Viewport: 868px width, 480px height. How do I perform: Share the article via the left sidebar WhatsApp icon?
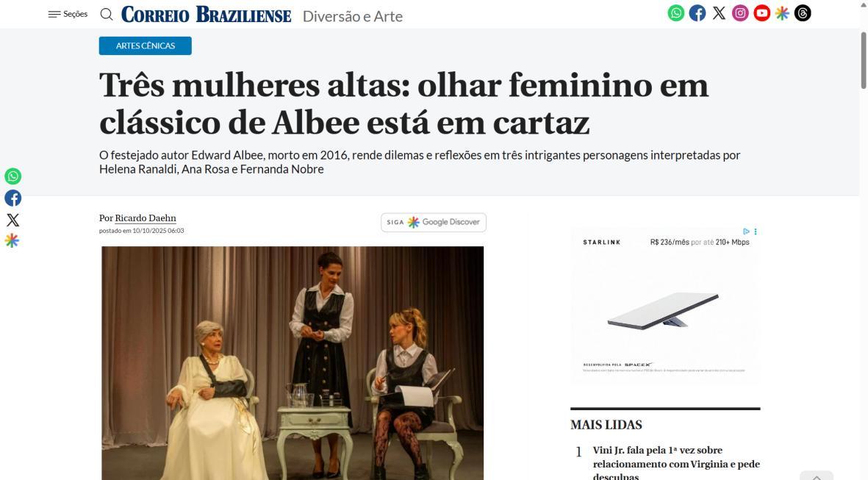(12, 176)
